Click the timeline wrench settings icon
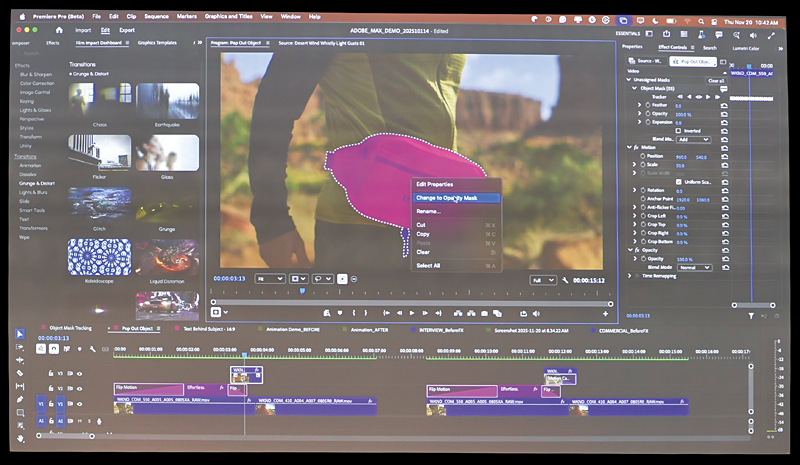Screen dimensions: 800x465 click(x=93, y=349)
